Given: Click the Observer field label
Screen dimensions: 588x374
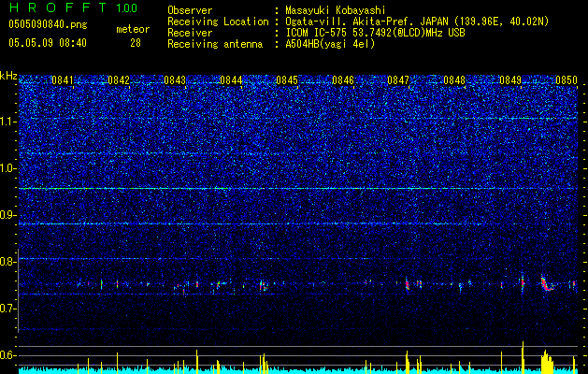Looking at the screenshot, I should [x=190, y=10].
